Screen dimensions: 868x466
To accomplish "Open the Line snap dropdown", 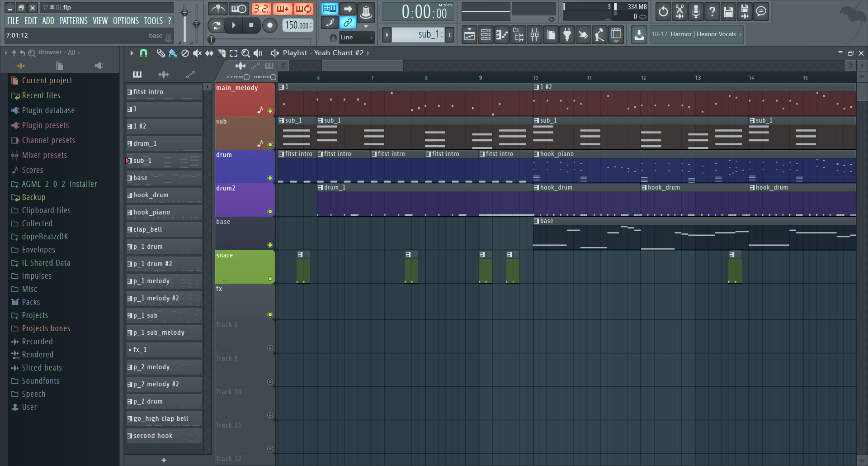I will coord(357,38).
